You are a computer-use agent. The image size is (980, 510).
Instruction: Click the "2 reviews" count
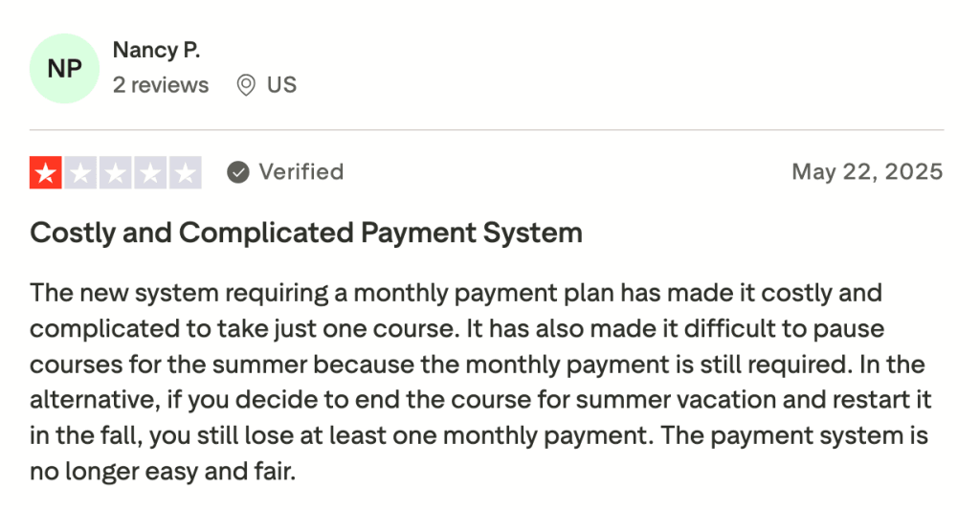coord(160,85)
